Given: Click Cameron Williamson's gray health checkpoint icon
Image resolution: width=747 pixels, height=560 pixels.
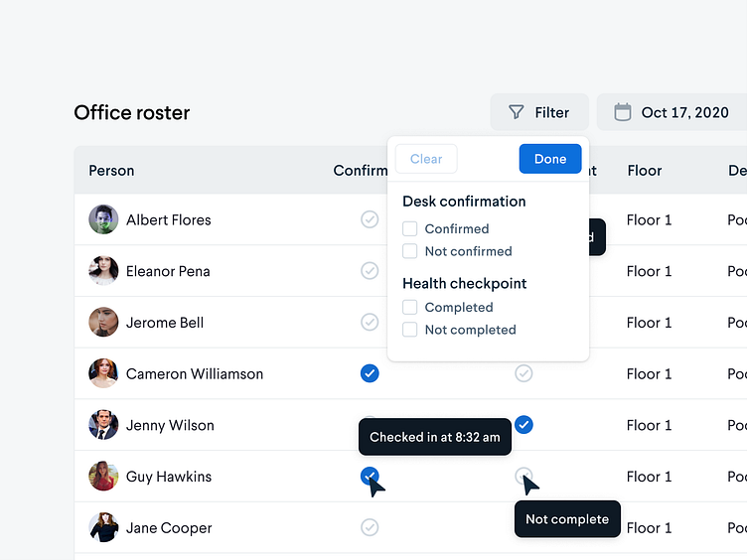Looking at the screenshot, I should [523, 373].
